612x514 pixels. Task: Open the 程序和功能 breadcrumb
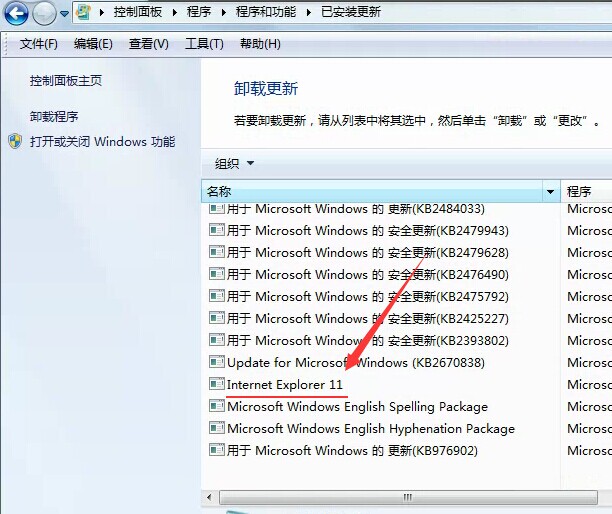coord(266,12)
